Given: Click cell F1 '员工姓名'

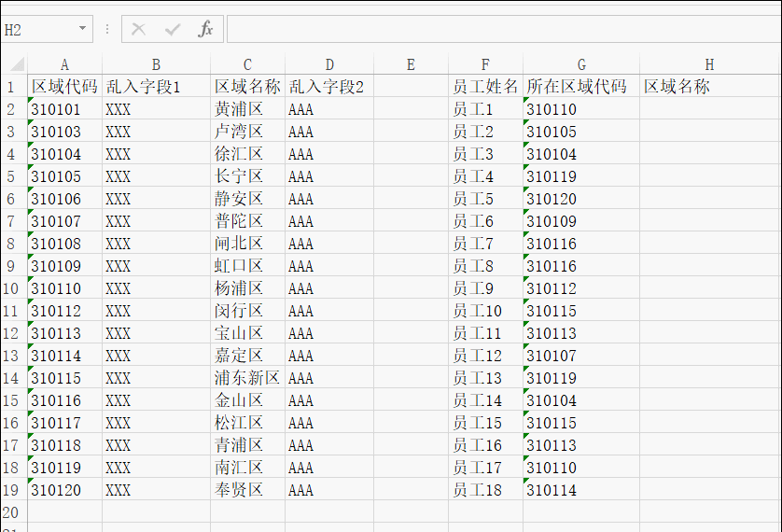Looking at the screenshot, I should (x=486, y=86).
